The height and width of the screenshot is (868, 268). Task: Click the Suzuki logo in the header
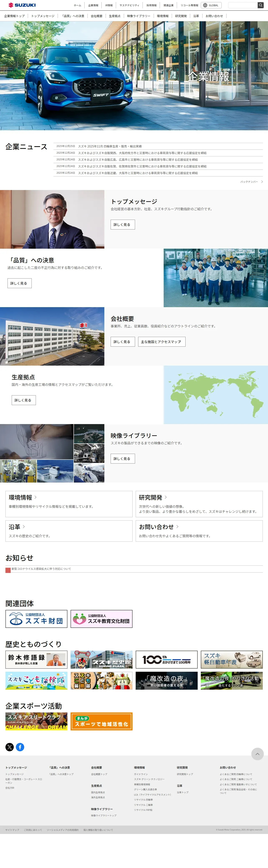coord(22,5)
